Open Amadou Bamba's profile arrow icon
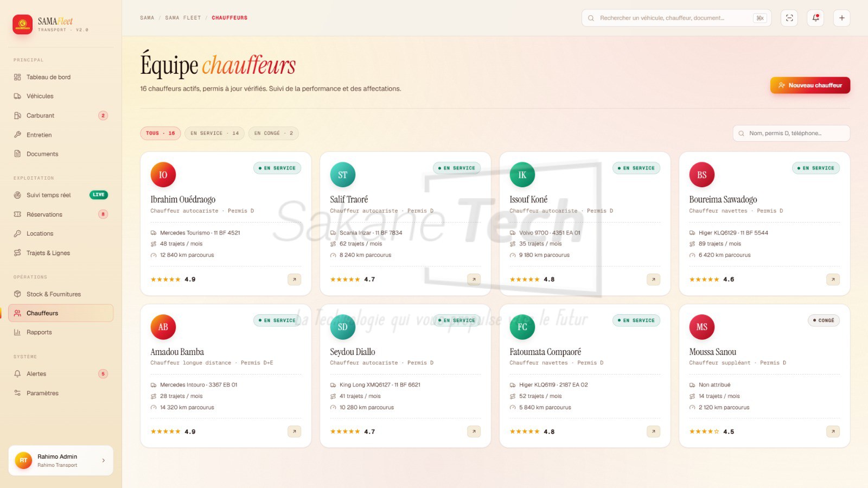The width and height of the screenshot is (868, 488). tap(294, 432)
